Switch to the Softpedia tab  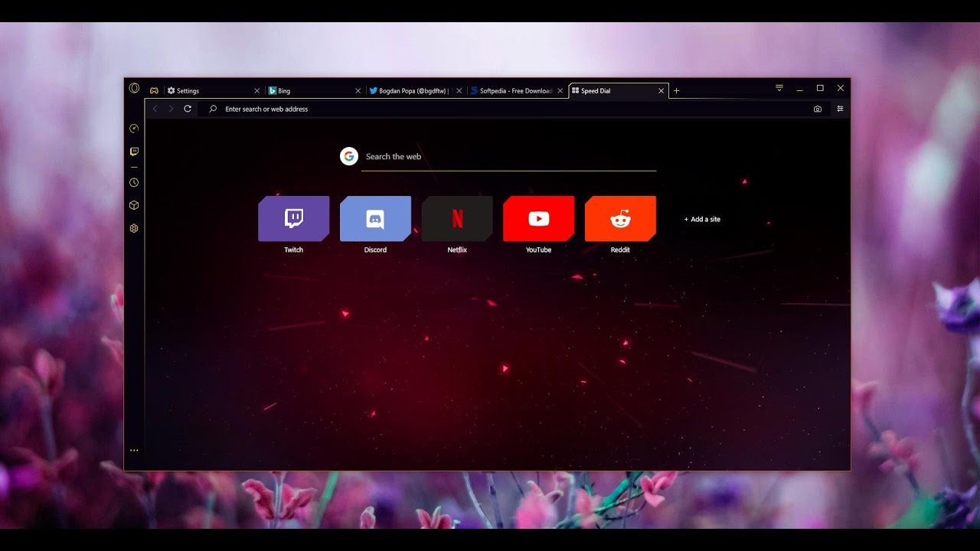point(517,90)
